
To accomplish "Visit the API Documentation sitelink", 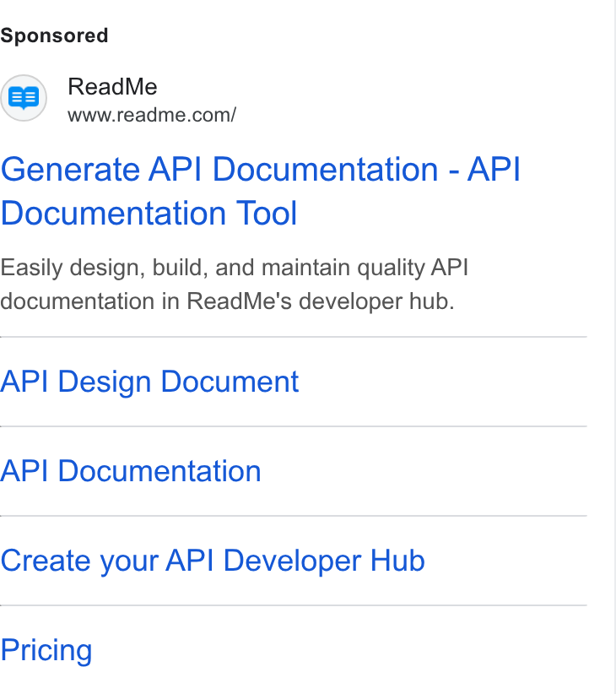I will [x=131, y=471].
